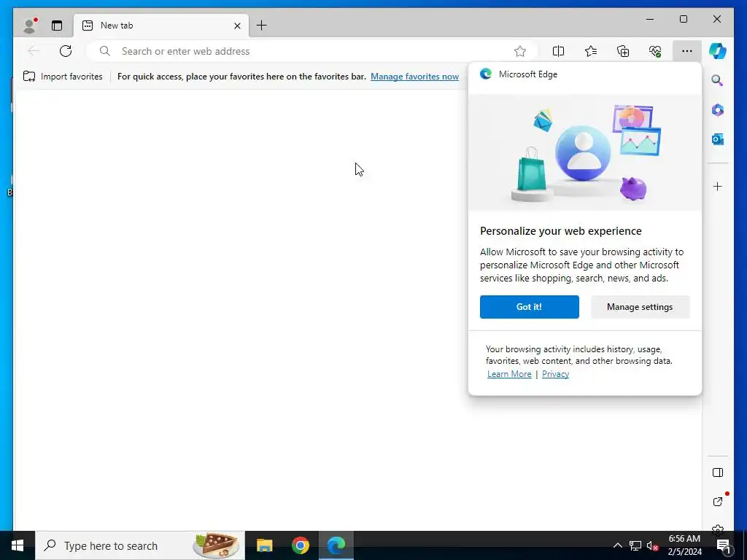
Task: Open the tab actions menu icon
Action: 57,26
